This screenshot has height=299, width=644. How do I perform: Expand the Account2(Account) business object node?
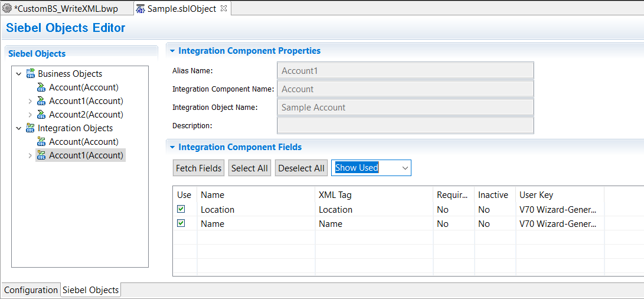(x=30, y=115)
